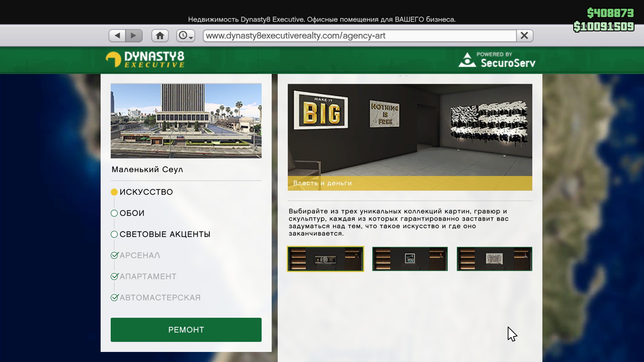Image resolution: width=644 pixels, height=362 pixels.
Task: Select the Обои option
Action: tap(132, 213)
